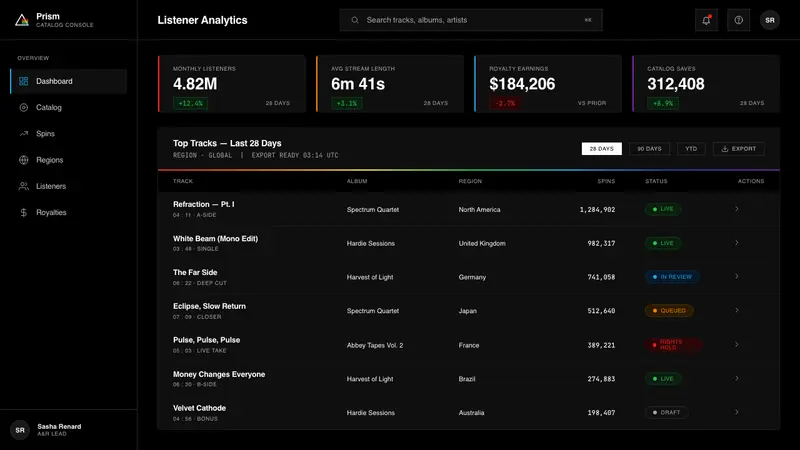Expand Money Changes Everyone row chevron

click(x=737, y=378)
